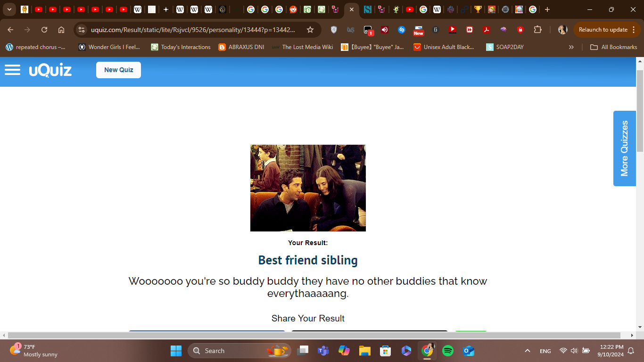Click the vertical page scrollbar
The height and width of the screenshot is (362, 644).
pyautogui.click(x=640, y=111)
